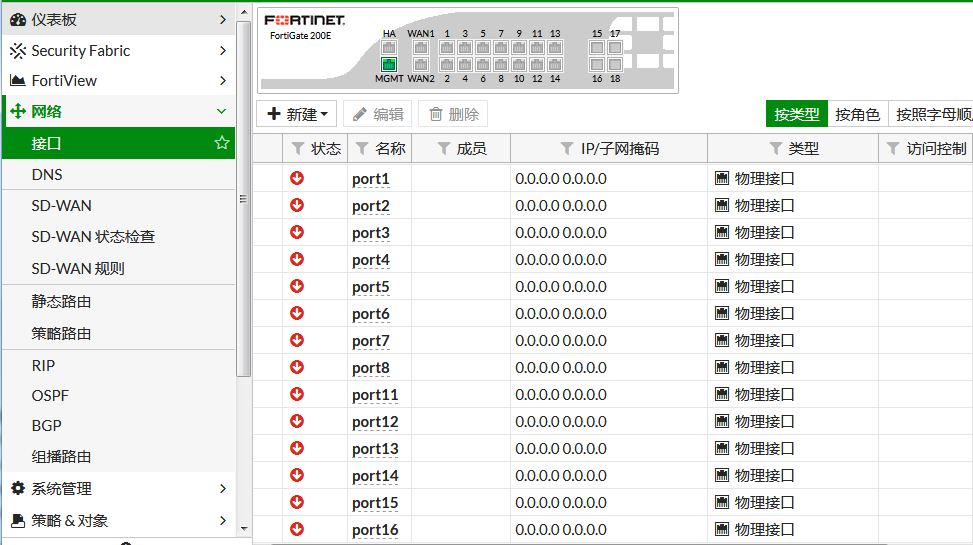Open the 类型 column filter icon
The image size is (973, 545).
pyautogui.click(x=775, y=148)
